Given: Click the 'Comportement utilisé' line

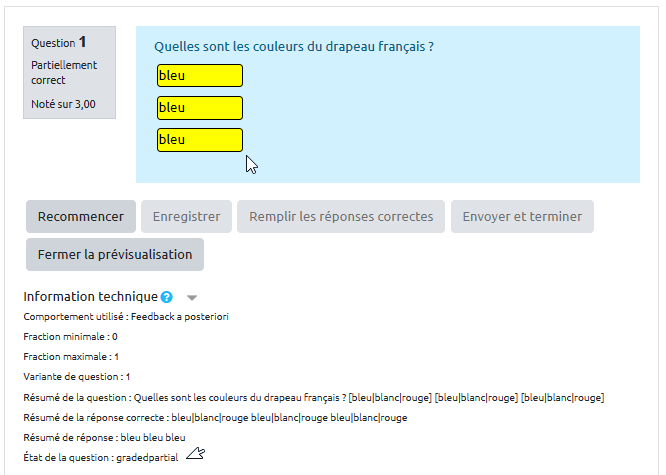Looking at the screenshot, I should point(126,317).
